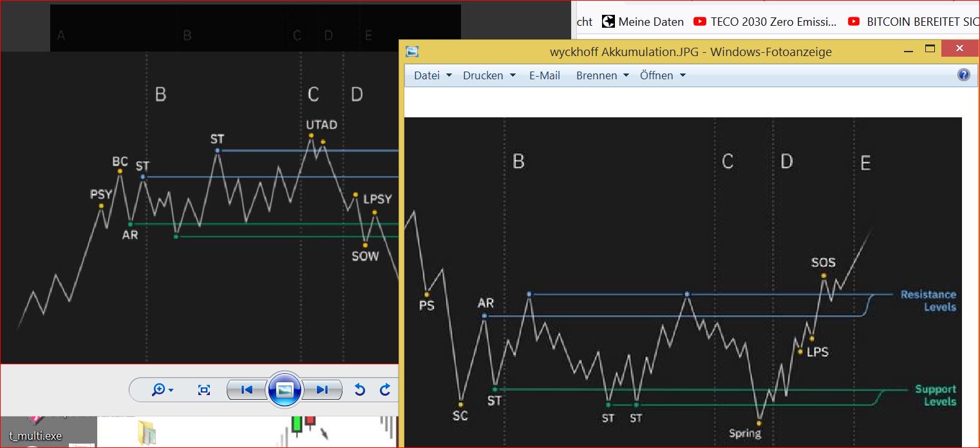Screen dimensions: 980x448
Task: Click the green and red candlestick icon
Action: [303, 425]
